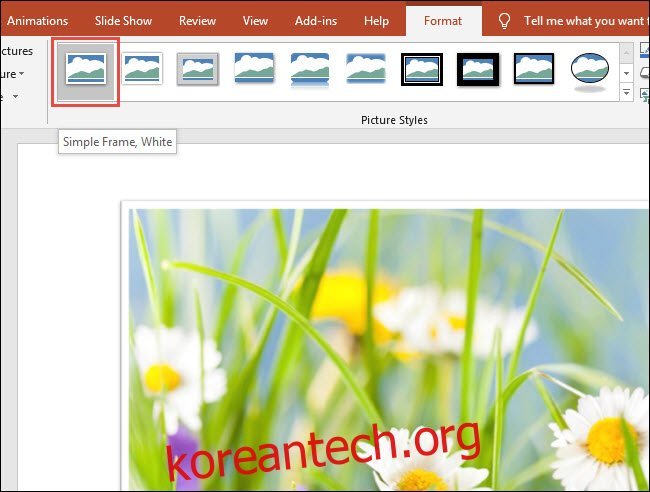Choose the Thick Matte, Black picture style
Image resolution: width=650 pixels, height=492 pixels.
tap(478, 69)
